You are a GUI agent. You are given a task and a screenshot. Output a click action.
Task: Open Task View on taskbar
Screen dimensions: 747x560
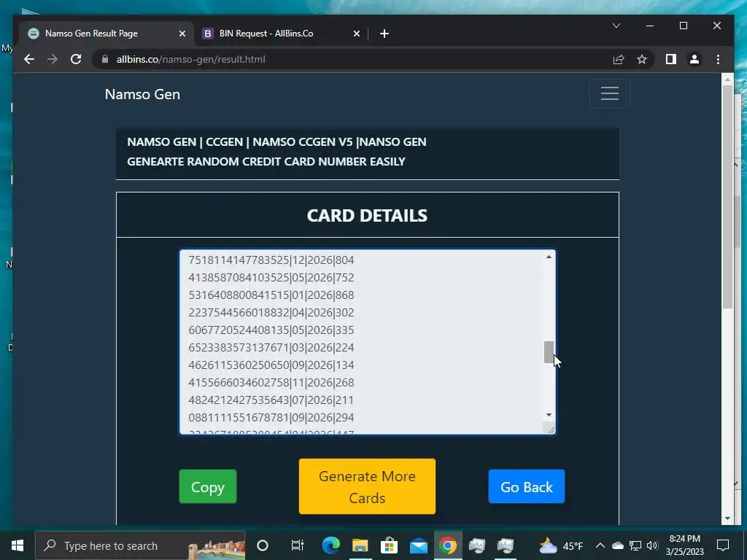[x=298, y=545]
